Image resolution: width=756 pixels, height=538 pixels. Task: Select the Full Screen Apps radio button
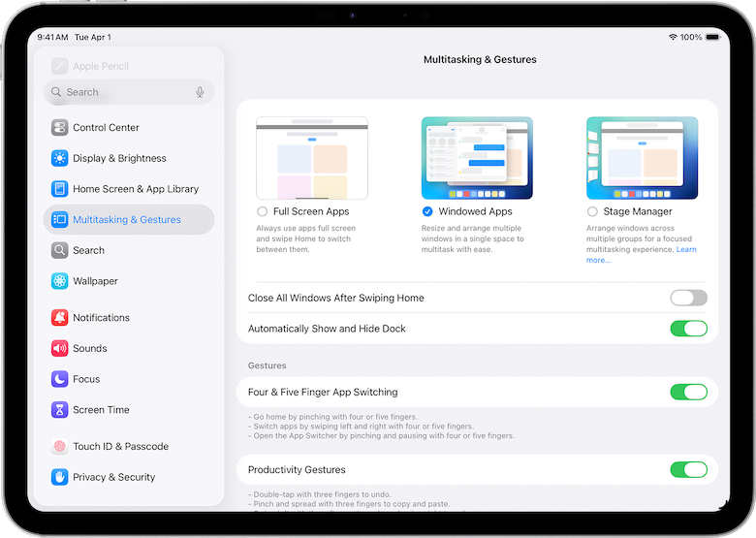coord(263,211)
